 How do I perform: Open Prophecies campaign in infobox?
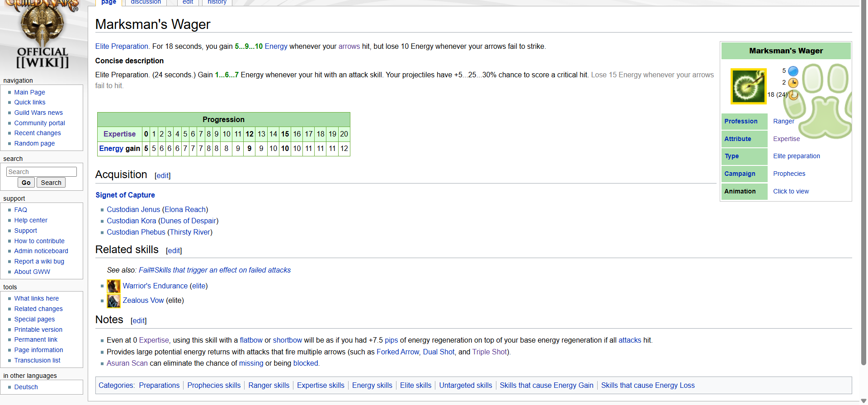coord(789,174)
